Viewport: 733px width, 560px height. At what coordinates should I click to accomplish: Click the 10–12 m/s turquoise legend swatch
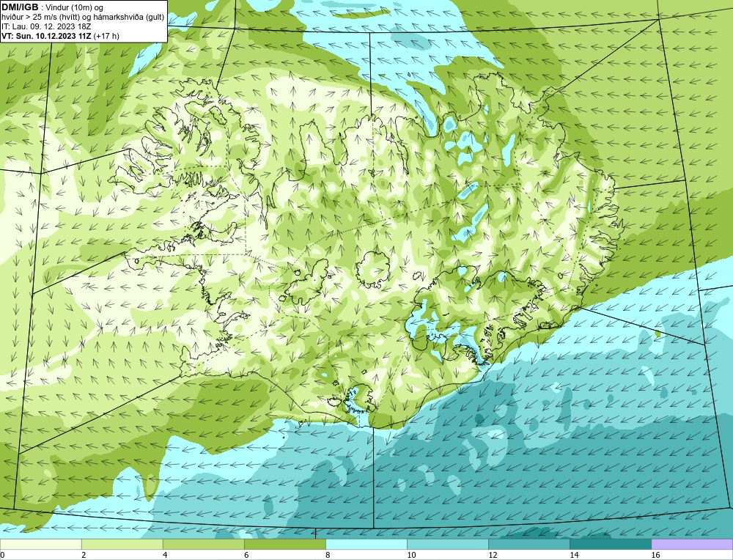pyautogui.click(x=447, y=544)
